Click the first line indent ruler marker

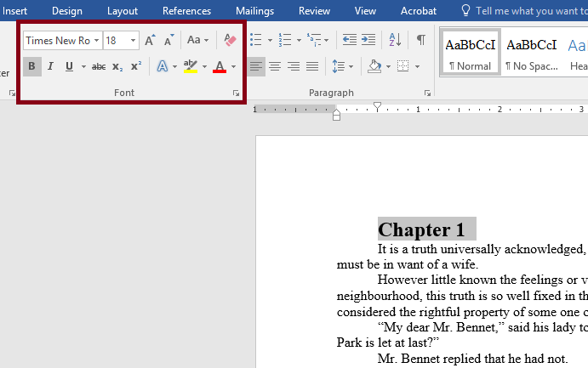(377, 107)
